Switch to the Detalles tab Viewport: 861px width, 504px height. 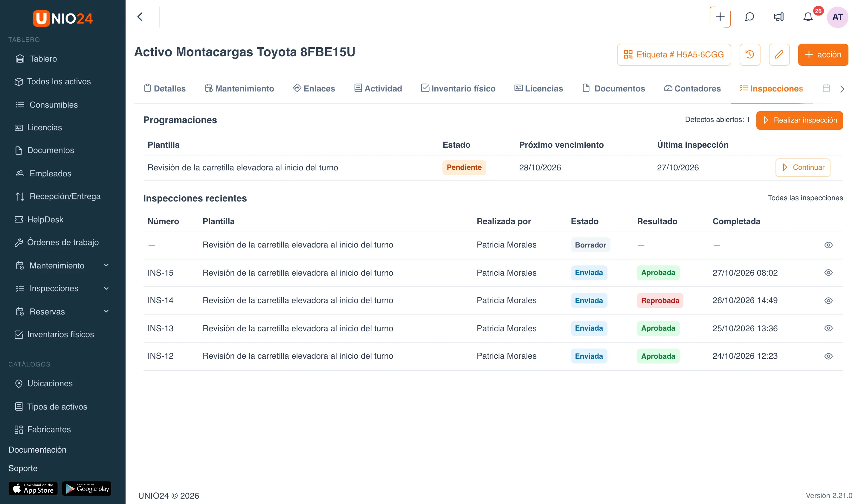tap(165, 88)
